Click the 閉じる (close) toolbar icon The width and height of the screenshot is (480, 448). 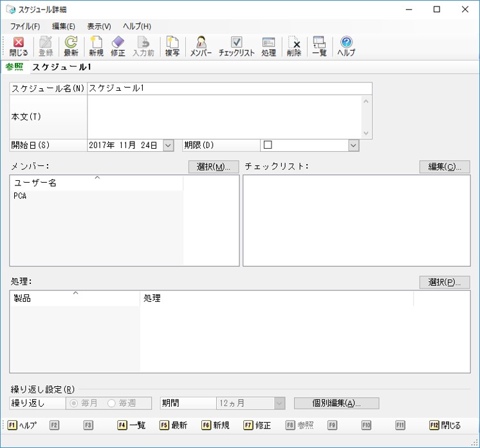point(18,46)
